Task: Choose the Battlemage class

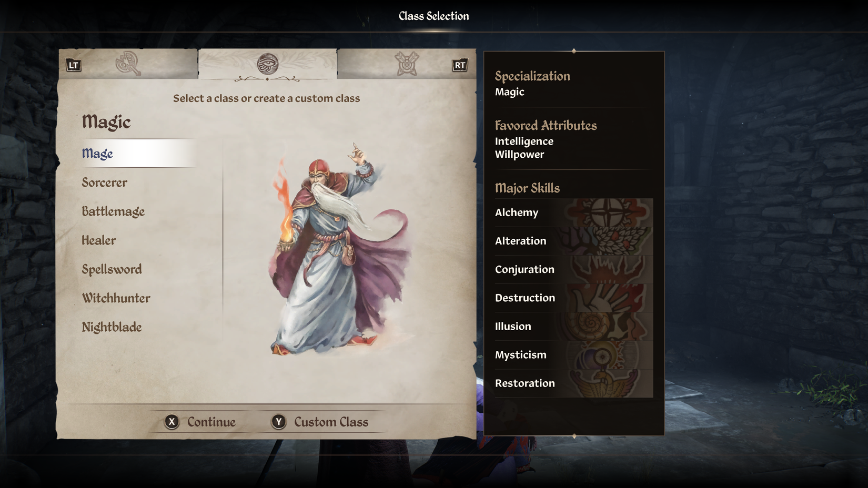Action: tap(113, 211)
